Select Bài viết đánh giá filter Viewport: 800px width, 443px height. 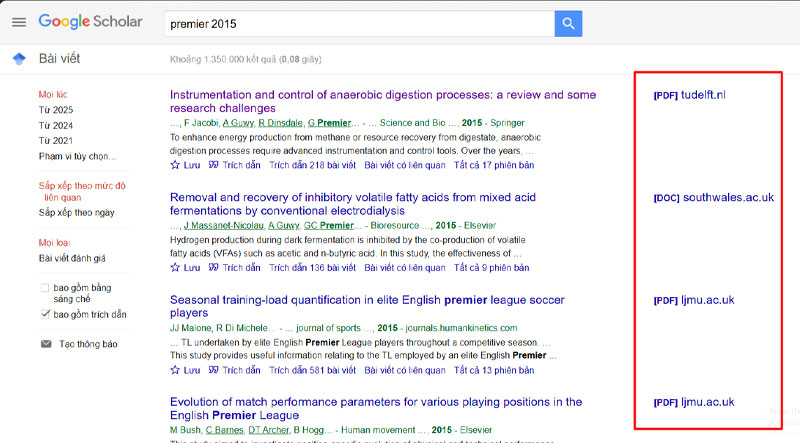coord(77,258)
